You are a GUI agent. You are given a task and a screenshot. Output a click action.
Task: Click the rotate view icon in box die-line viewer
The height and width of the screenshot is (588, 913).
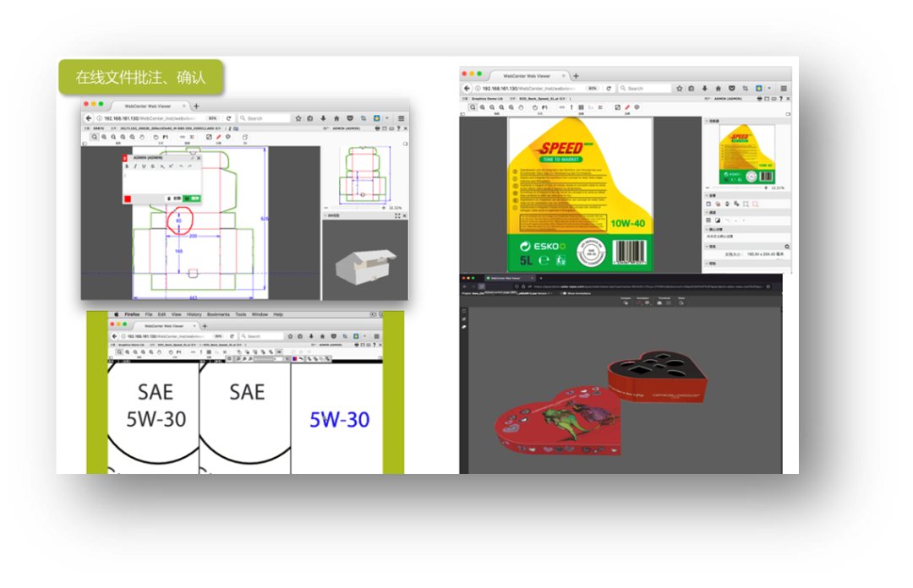tap(156, 137)
